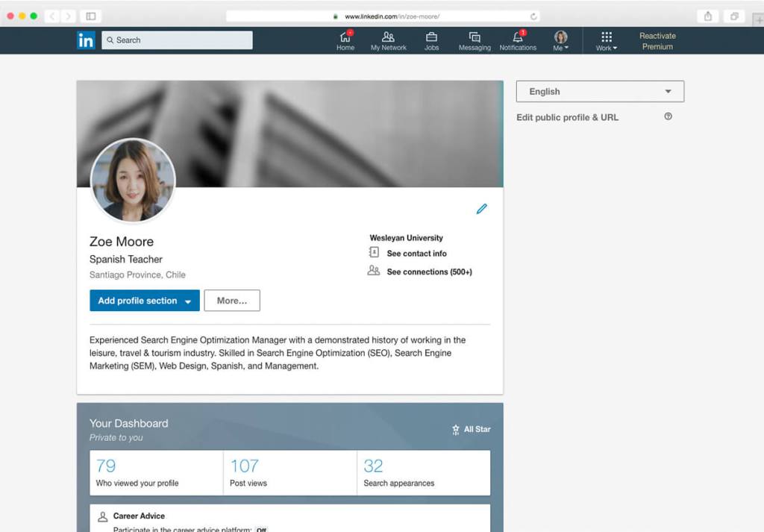Open the Me profile dropdown
Screen dimensions: 764x532
[x=560, y=40]
